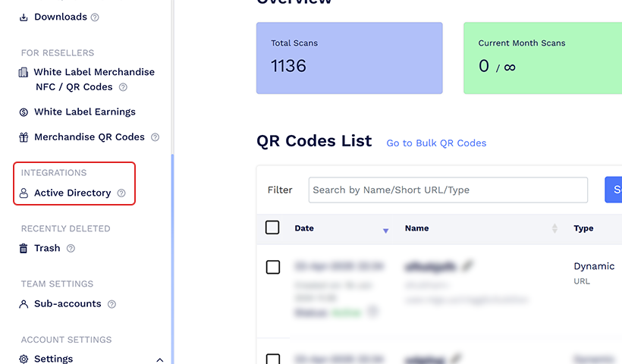Viewport: 622px width, 364px height.
Task: Click the White Label Merchandise building icon
Action: (x=24, y=72)
